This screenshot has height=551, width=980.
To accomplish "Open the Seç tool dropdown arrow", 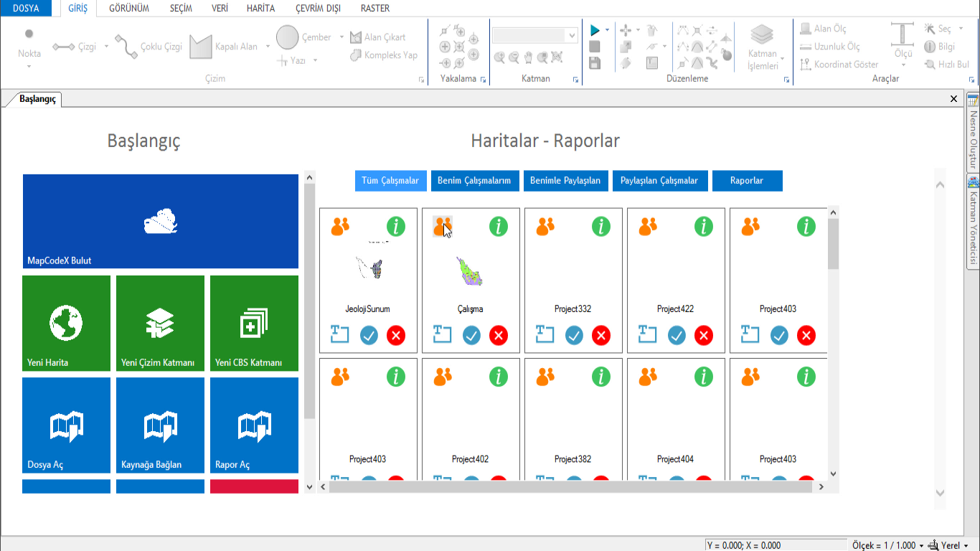I will 960,29.
